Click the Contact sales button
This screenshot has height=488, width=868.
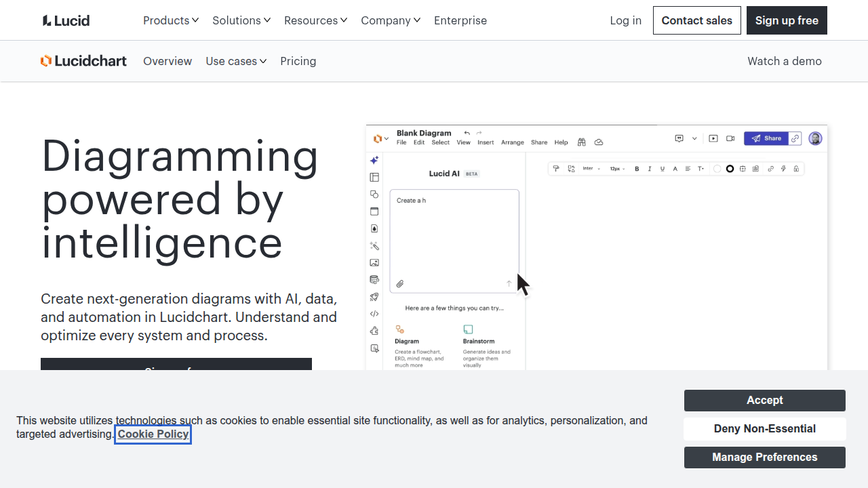(x=697, y=20)
